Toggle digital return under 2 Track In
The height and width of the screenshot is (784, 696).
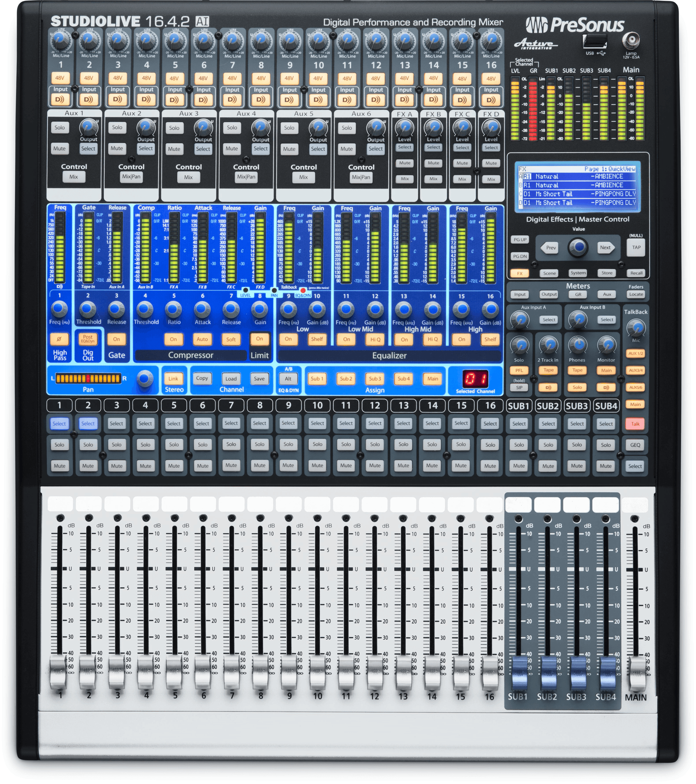[x=548, y=387]
